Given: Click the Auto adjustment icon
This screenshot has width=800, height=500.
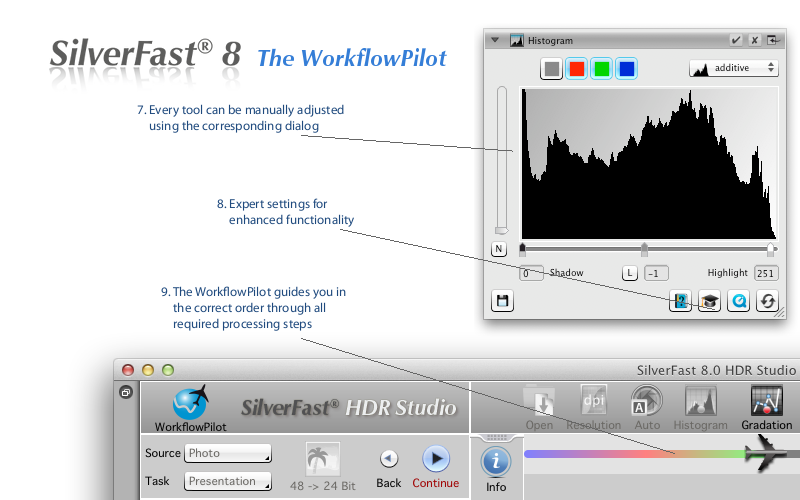Looking at the screenshot, I should pyautogui.click(x=646, y=406).
